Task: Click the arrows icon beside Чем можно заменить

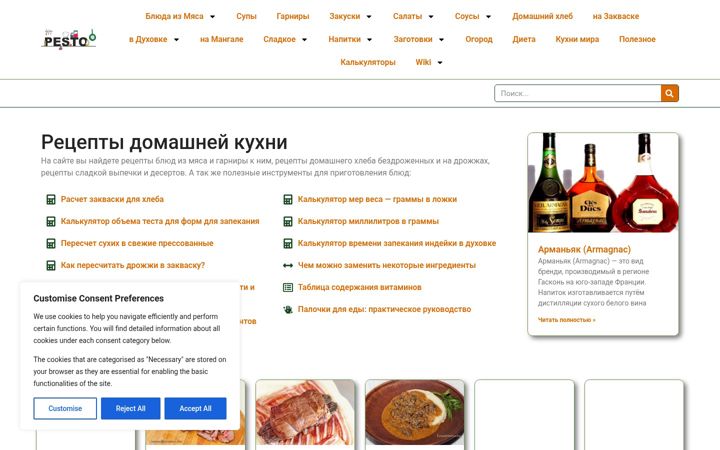Action: (288, 265)
